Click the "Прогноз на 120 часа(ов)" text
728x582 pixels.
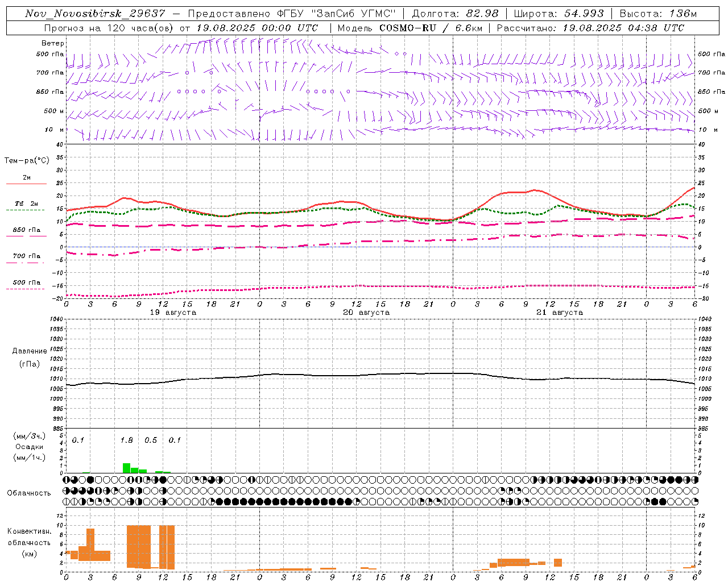pos(109,28)
